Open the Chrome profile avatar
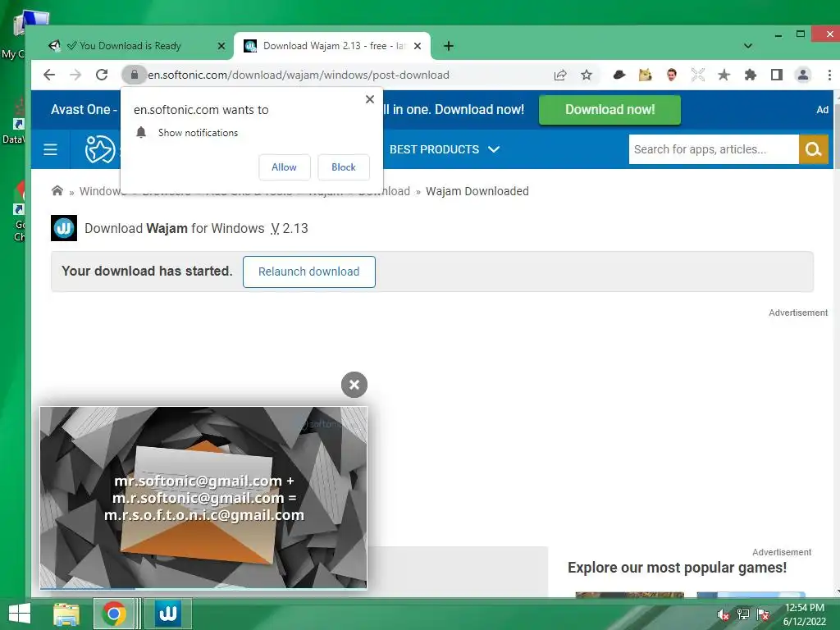Viewport: 840px width, 630px height. [x=803, y=75]
